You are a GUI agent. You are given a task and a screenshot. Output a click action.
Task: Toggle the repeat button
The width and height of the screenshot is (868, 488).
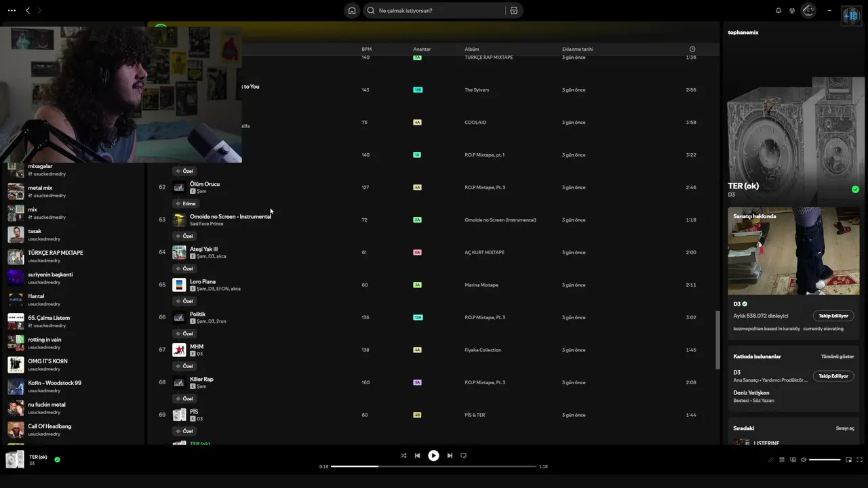pos(463,455)
